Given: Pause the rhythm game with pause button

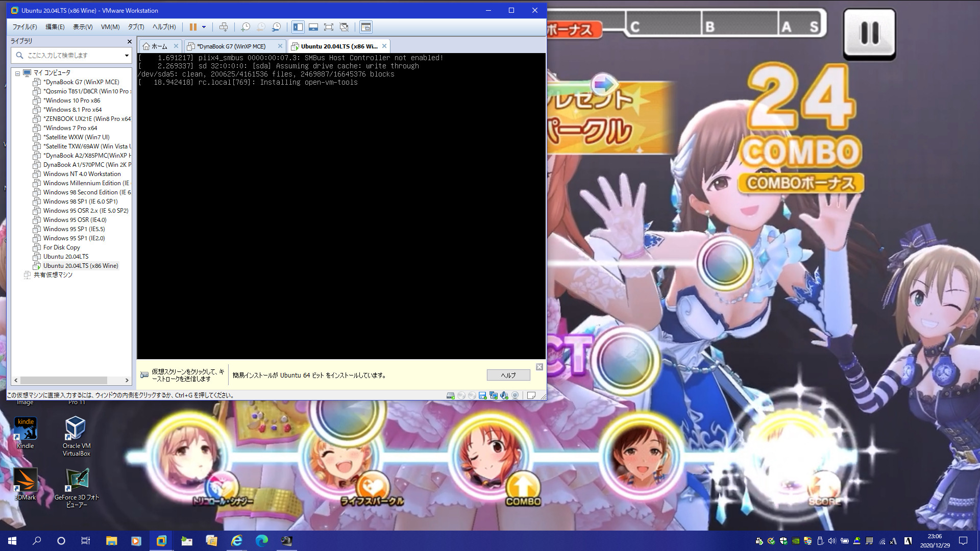Looking at the screenshot, I should [x=869, y=34].
